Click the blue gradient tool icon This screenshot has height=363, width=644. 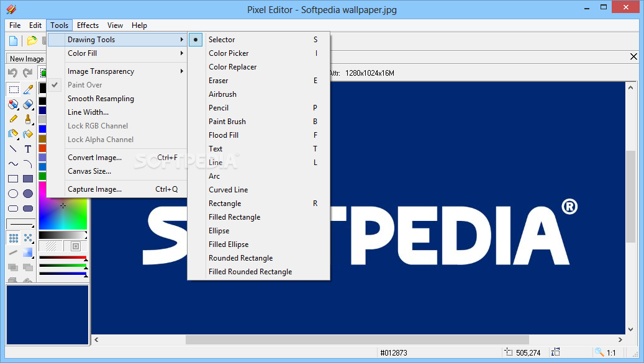[x=28, y=253]
